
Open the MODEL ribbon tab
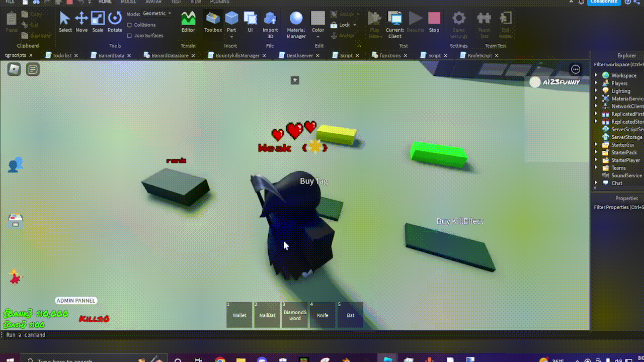(128, 2)
